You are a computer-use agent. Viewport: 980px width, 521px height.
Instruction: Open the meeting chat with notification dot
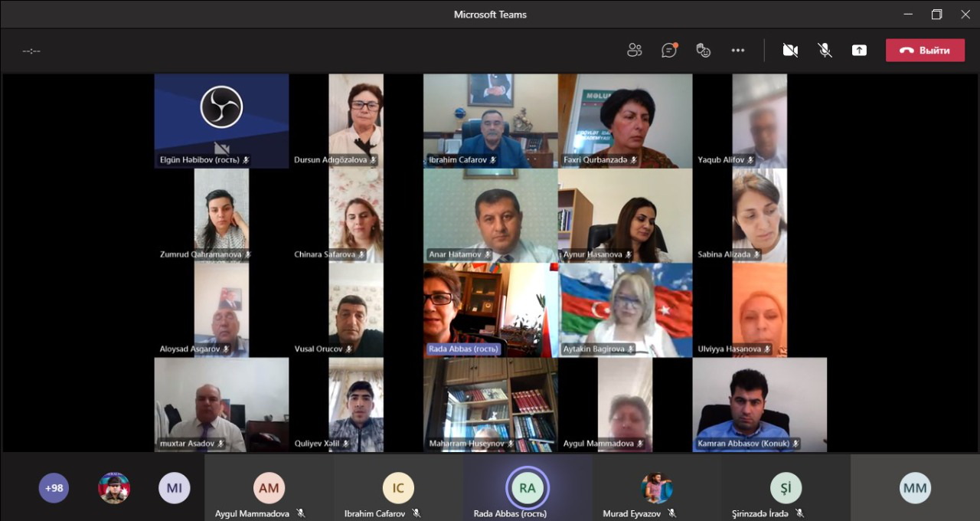click(x=669, y=51)
